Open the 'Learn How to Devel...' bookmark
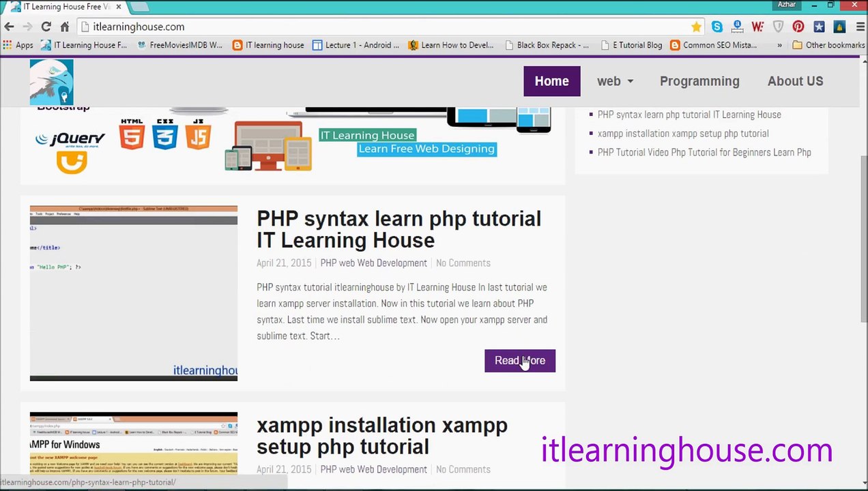Viewport: 868px width, 491px height. tap(451, 45)
